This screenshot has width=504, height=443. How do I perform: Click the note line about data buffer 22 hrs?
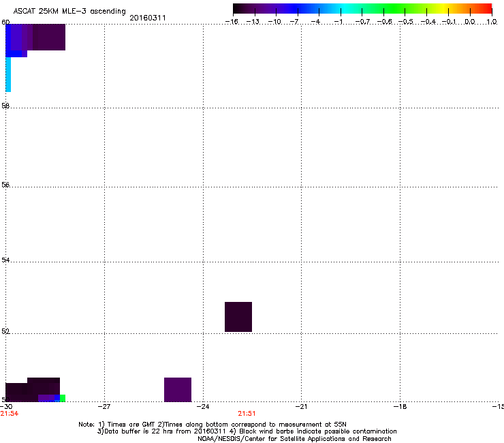pyautogui.click(x=247, y=431)
